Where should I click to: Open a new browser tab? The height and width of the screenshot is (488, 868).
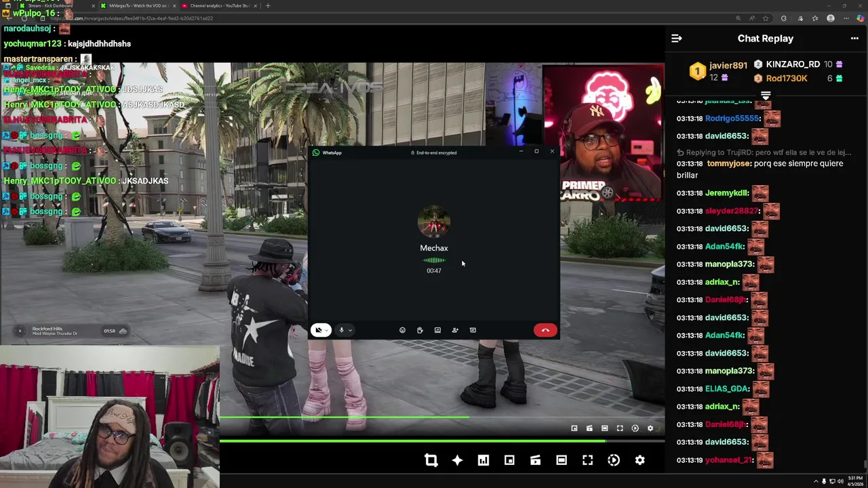coord(268,5)
